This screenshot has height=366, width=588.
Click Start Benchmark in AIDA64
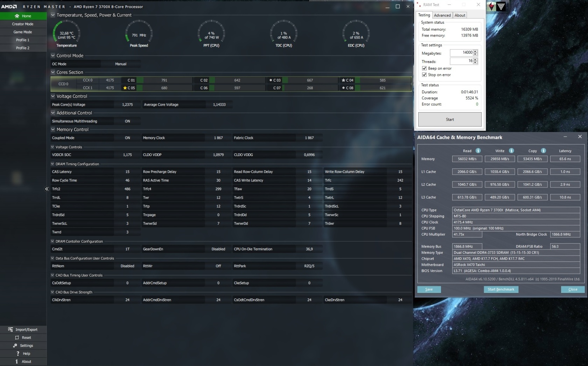pyautogui.click(x=501, y=289)
